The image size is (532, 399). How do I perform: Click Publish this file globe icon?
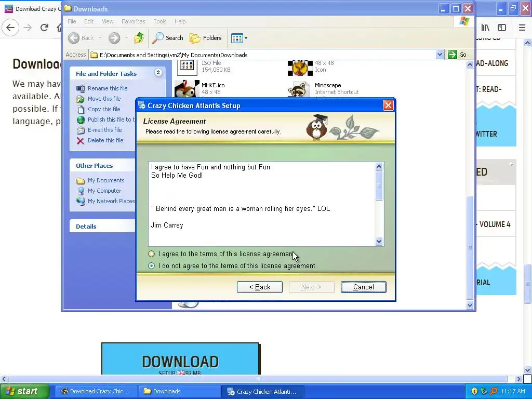coord(81,120)
